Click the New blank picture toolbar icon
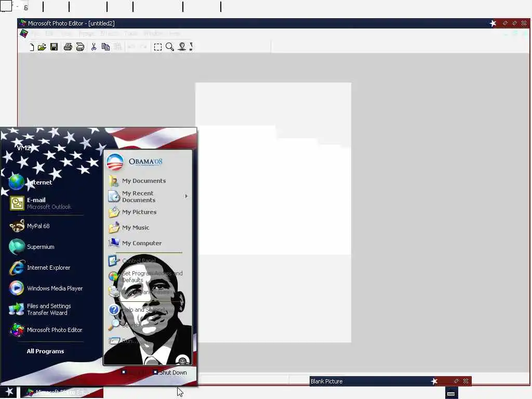 (32, 47)
